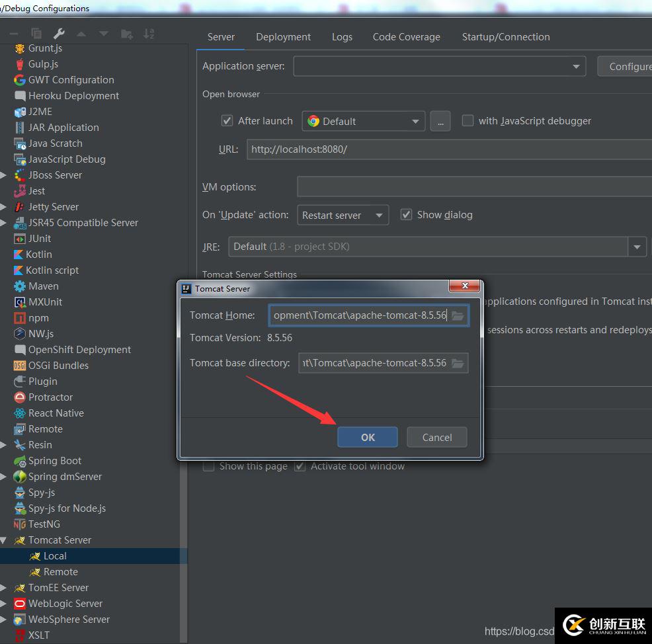The height and width of the screenshot is (644, 652).
Task: Click Cancel in Tomcat Server dialog
Action: click(437, 437)
